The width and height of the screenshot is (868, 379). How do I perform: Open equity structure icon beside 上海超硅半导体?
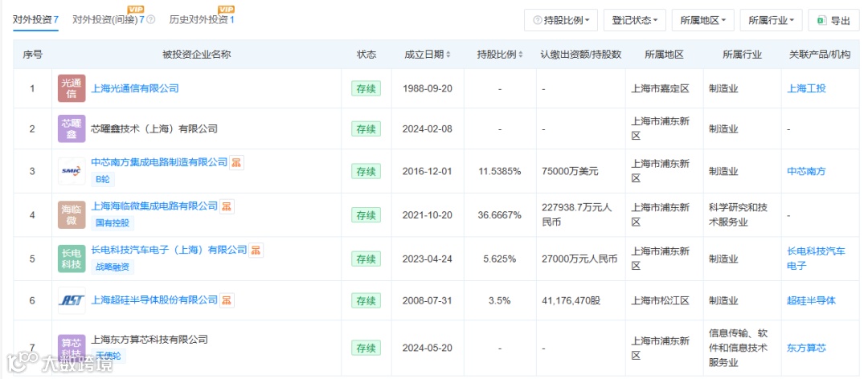(x=227, y=300)
